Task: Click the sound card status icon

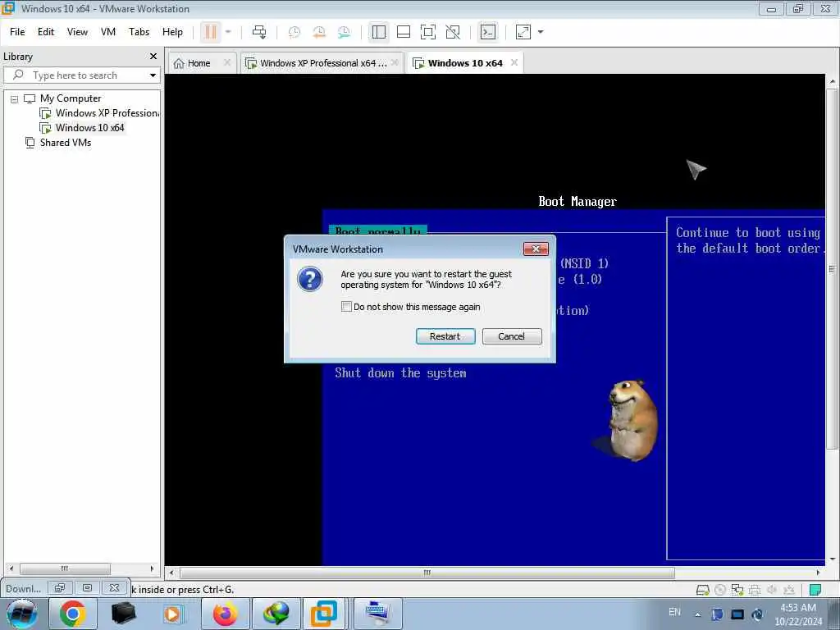Action: tap(771, 590)
